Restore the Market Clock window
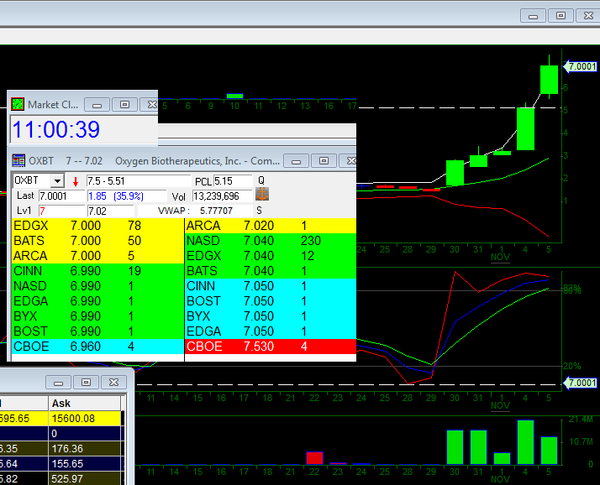The height and width of the screenshot is (485, 600). tap(124, 104)
